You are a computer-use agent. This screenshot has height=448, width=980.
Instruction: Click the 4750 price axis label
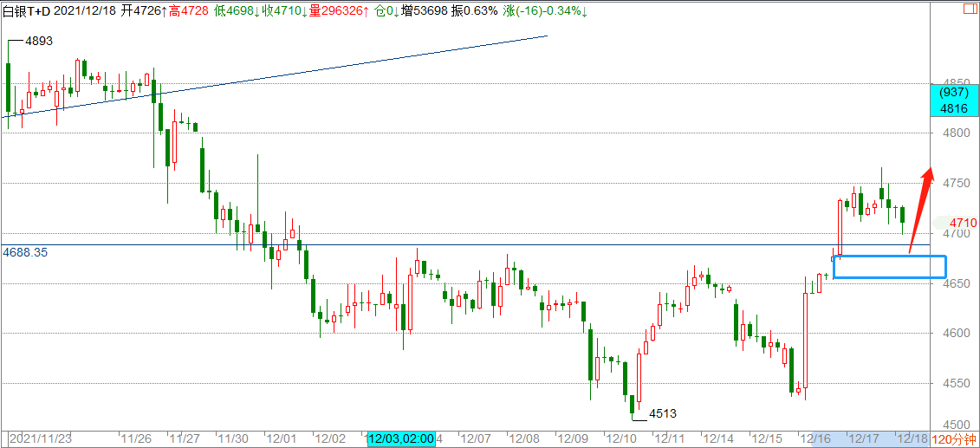pyautogui.click(x=957, y=183)
